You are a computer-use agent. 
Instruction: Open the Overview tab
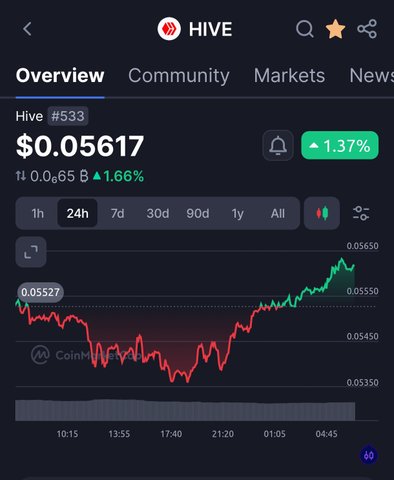pos(60,76)
